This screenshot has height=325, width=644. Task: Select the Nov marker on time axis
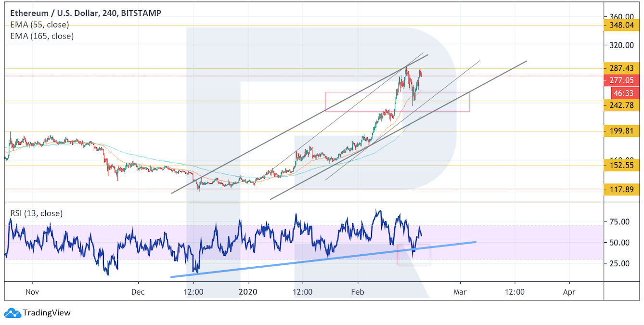(x=32, y=292)
